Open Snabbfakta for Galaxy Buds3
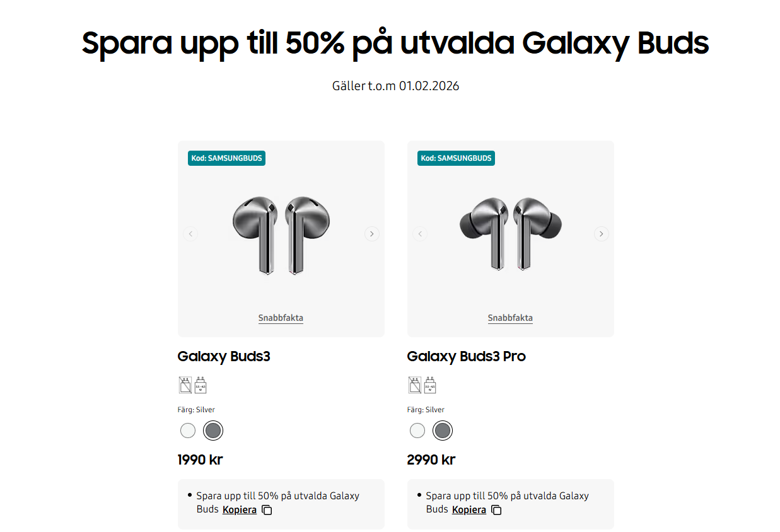 coord(281,318)
